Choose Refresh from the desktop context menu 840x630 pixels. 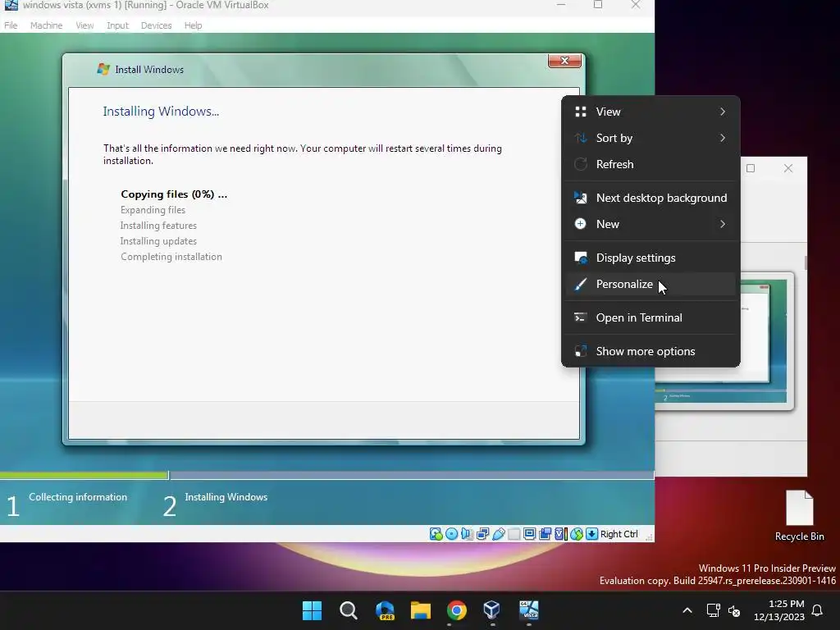tap(651, 164)
